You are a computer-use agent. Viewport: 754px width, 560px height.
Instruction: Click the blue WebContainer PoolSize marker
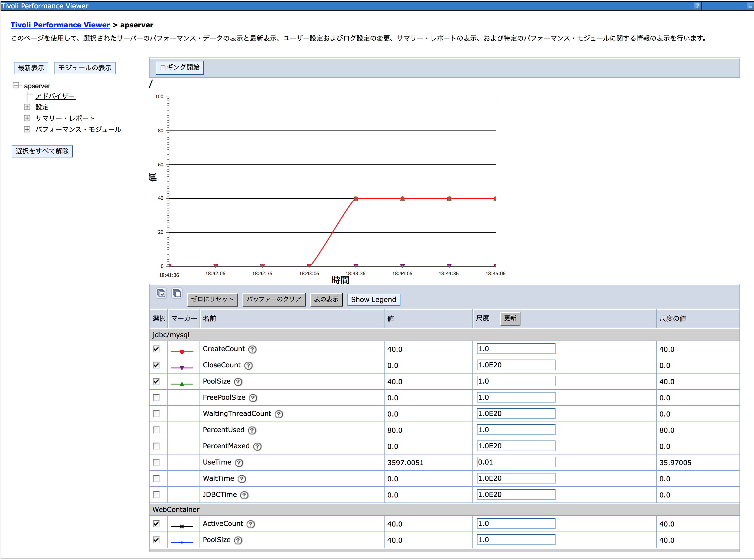(182, 543)
